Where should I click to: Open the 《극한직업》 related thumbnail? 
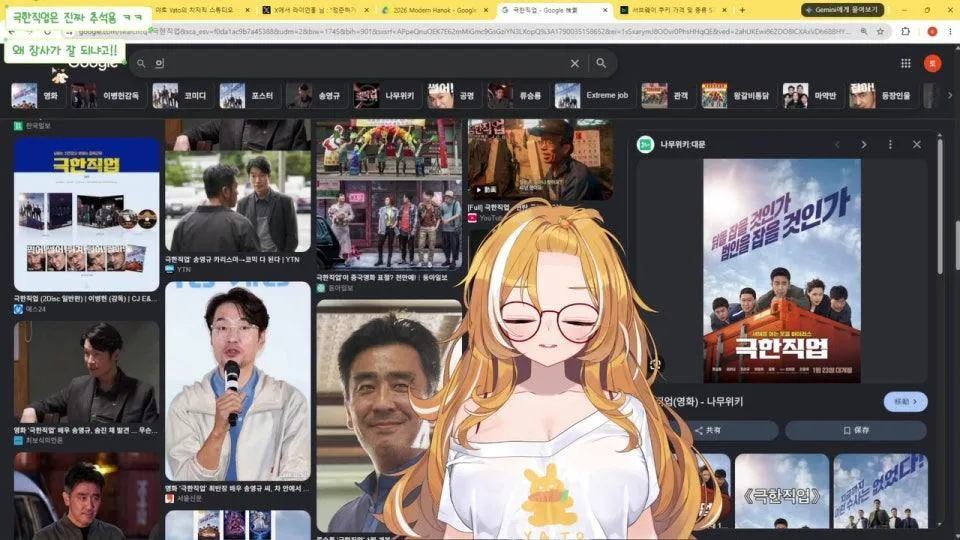(782, 490)
